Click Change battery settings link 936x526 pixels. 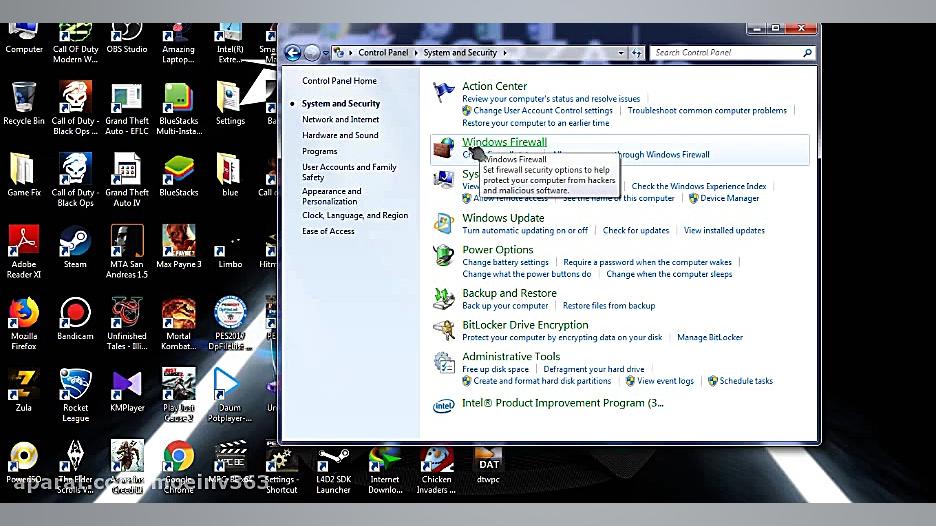(505, 262)
